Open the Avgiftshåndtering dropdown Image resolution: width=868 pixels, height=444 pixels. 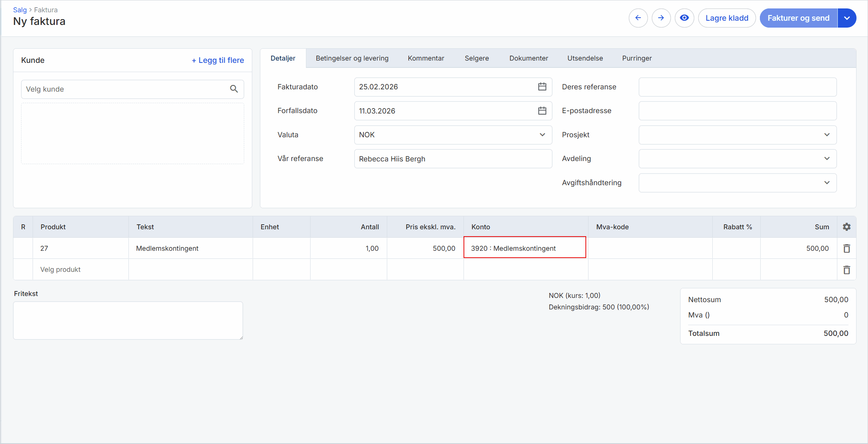tap(737, 183)
